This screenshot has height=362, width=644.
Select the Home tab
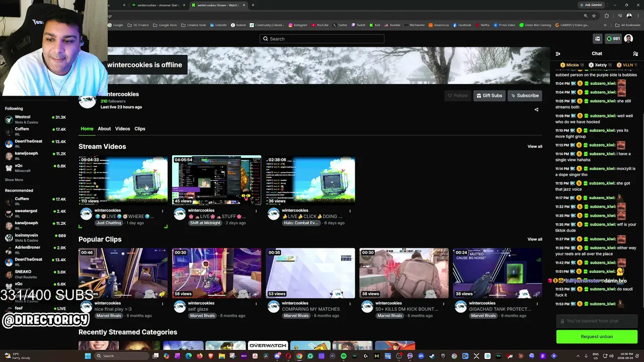(87, 129)
